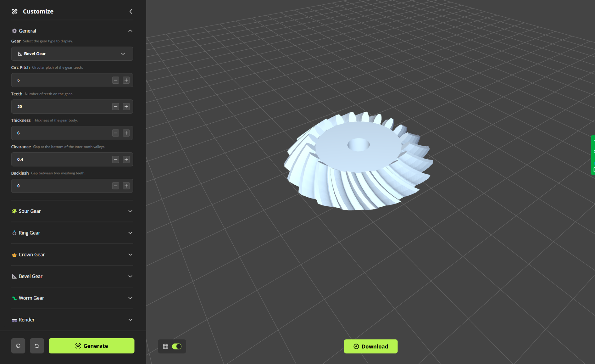This screenshot has height=364, width=595.
Task: Click the 'Render' section label
Action: pyautogui.click(x=27, y=320)
